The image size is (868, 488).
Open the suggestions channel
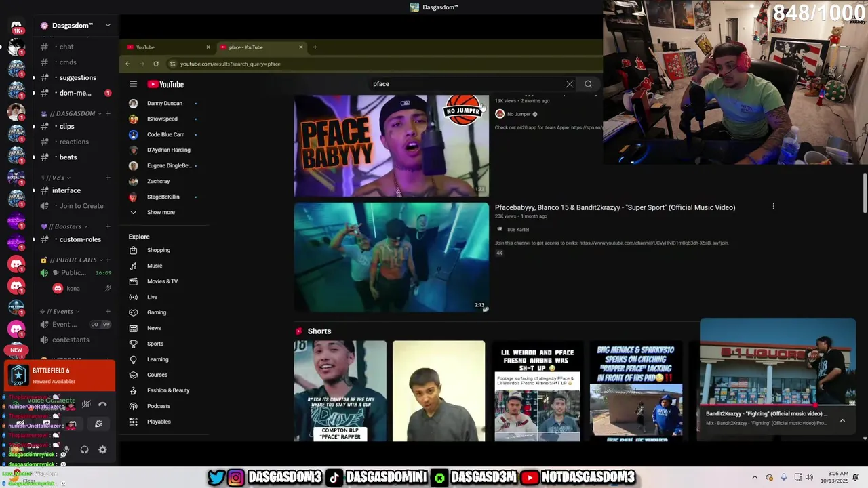point(77,77)
